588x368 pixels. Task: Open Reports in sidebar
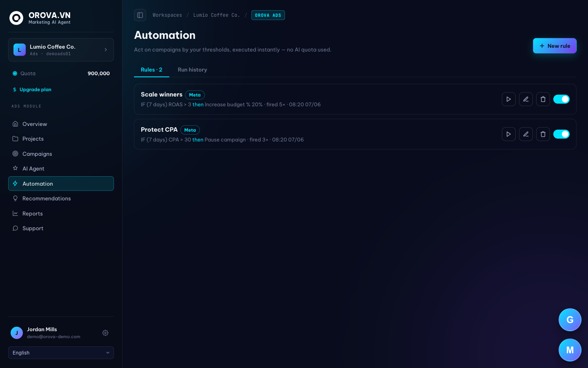[61, 213]
